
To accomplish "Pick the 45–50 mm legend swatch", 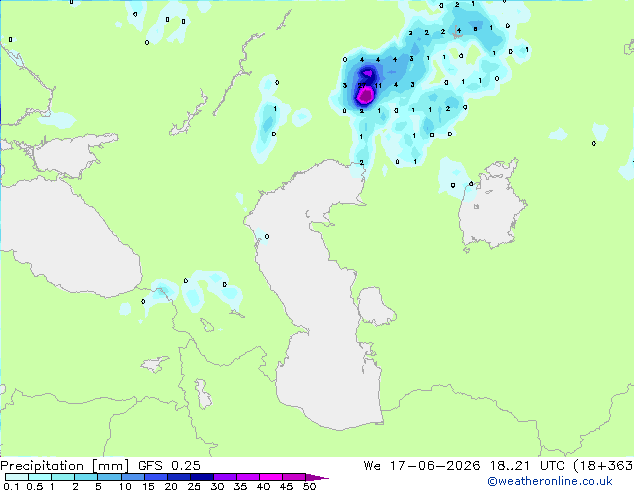I will [294, 477].
